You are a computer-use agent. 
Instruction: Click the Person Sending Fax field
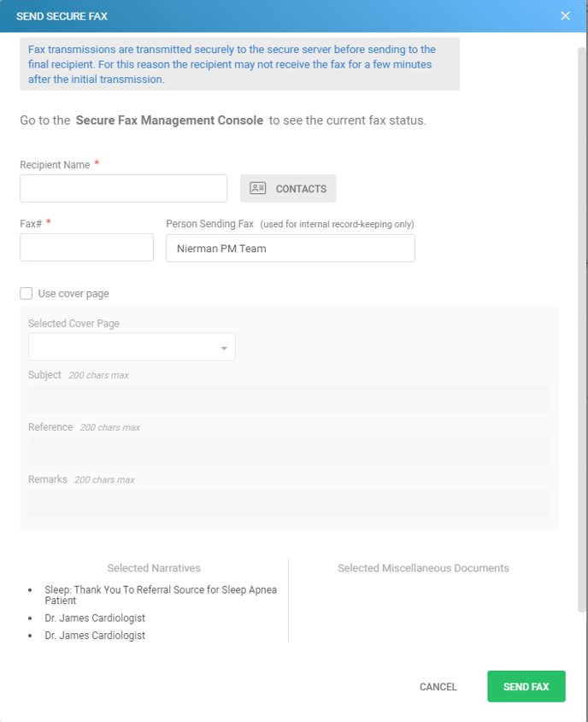[291, 248]
